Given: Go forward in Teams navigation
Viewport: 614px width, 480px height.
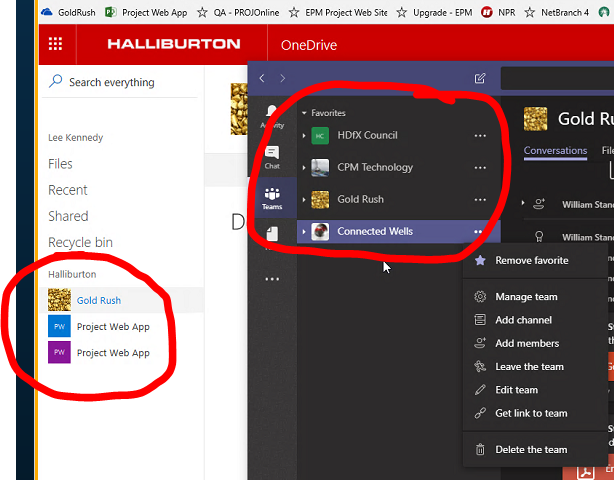Looking at the screenshot, I should [x=282, y=78].
